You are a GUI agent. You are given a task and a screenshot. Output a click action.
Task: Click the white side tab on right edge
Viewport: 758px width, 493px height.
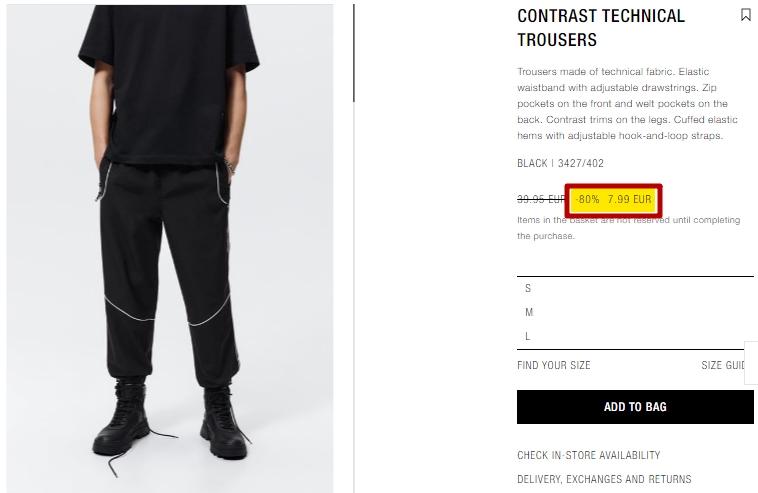point(751,362)
